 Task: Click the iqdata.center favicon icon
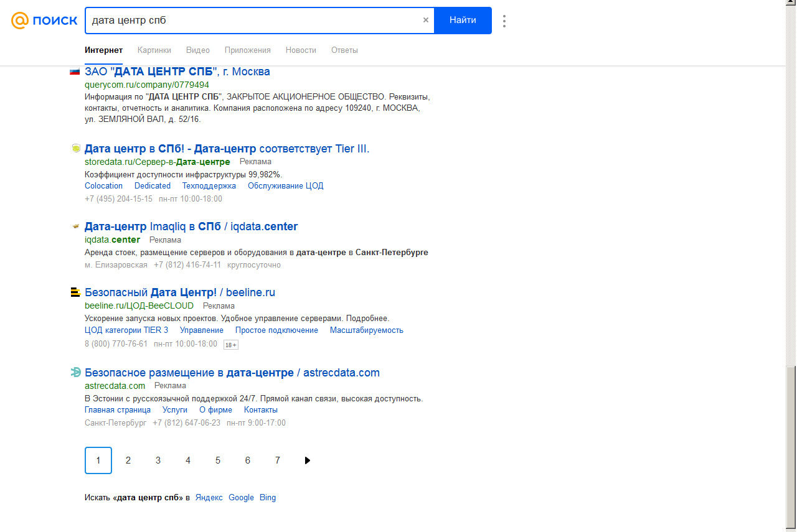click(x=75, y=226)
